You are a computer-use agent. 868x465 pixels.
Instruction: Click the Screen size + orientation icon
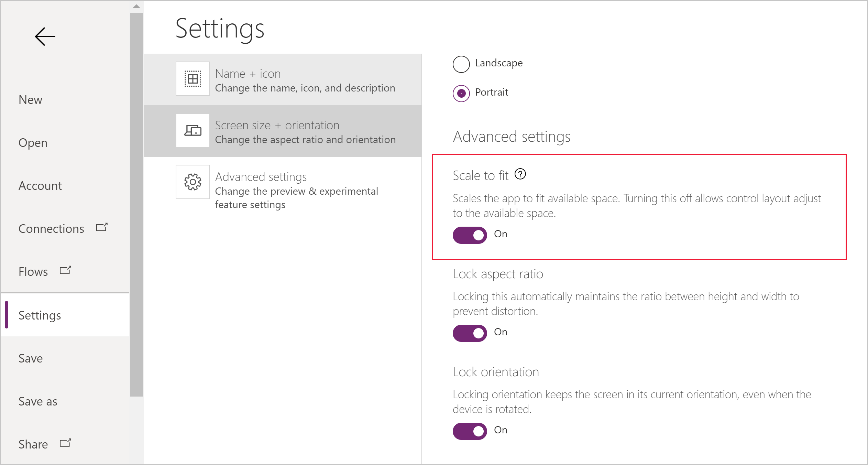click(x=192, y=131)
